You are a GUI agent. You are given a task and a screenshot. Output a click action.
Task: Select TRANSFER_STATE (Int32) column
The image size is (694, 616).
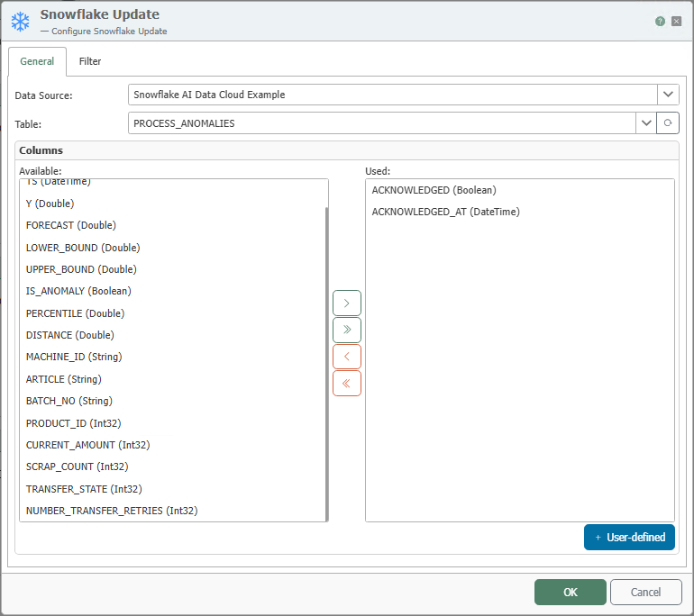172,489
